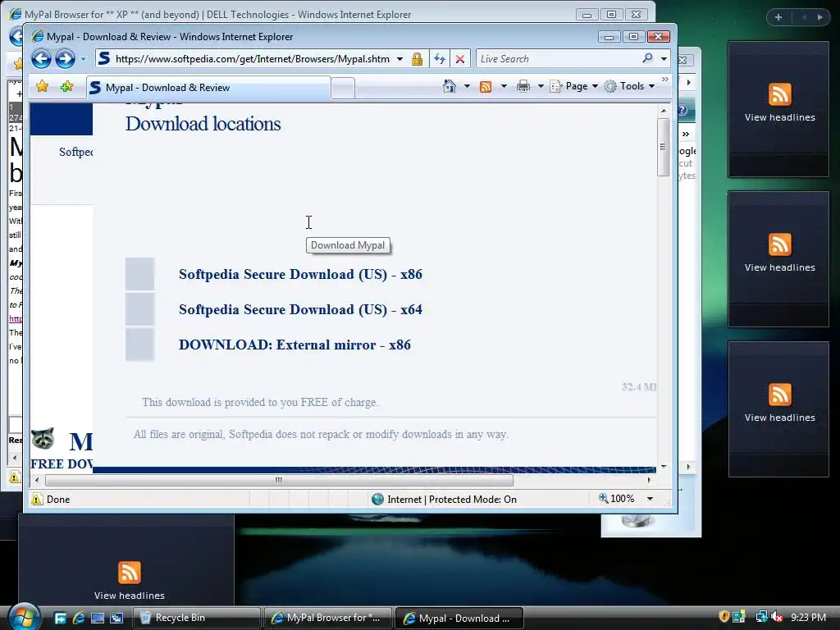Click the sidebar next-page arrow
840x630 pixels.
820,17
